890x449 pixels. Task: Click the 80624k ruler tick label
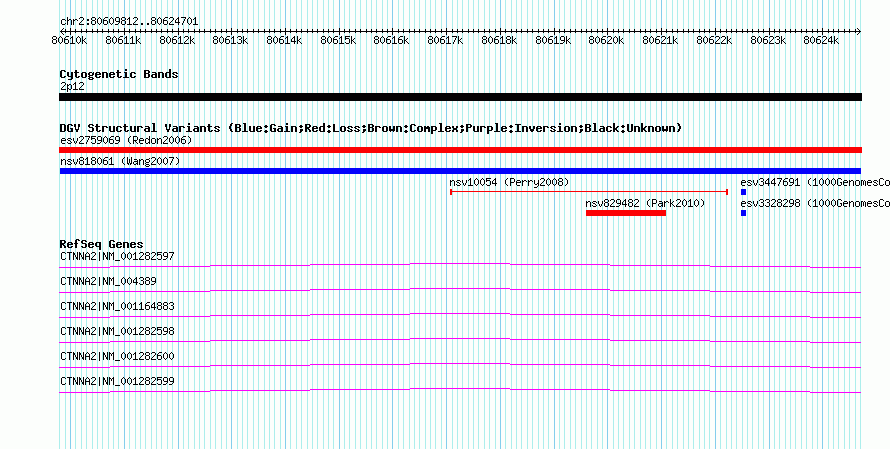821,40
